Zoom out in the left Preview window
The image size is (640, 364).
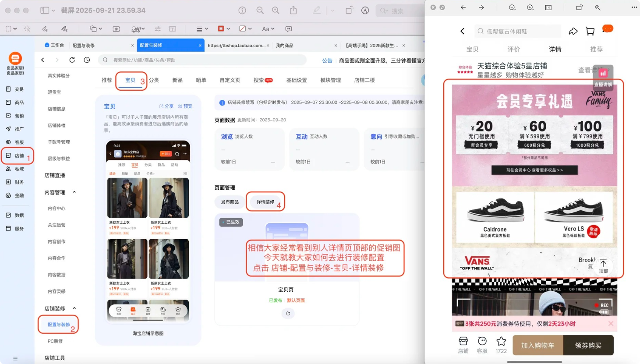(x=260, y=10)
